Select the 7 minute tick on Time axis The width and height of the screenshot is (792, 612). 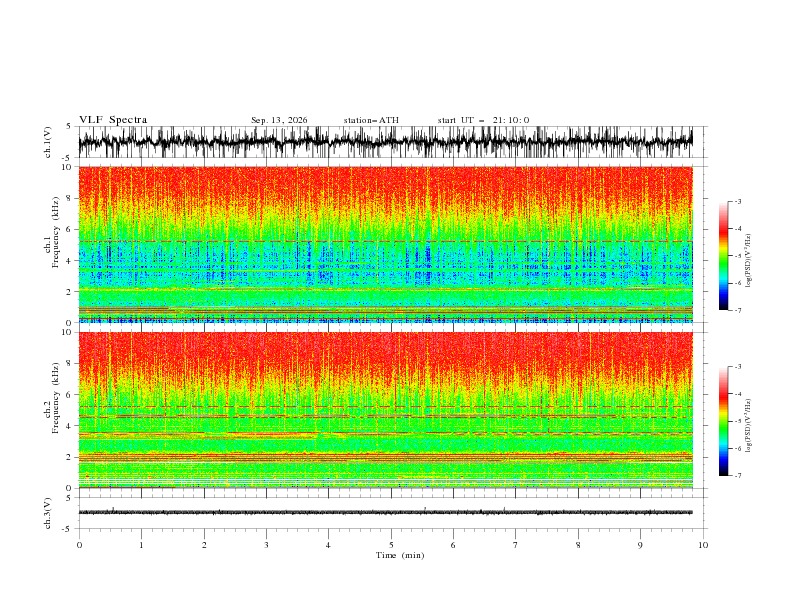coord(516,545)
